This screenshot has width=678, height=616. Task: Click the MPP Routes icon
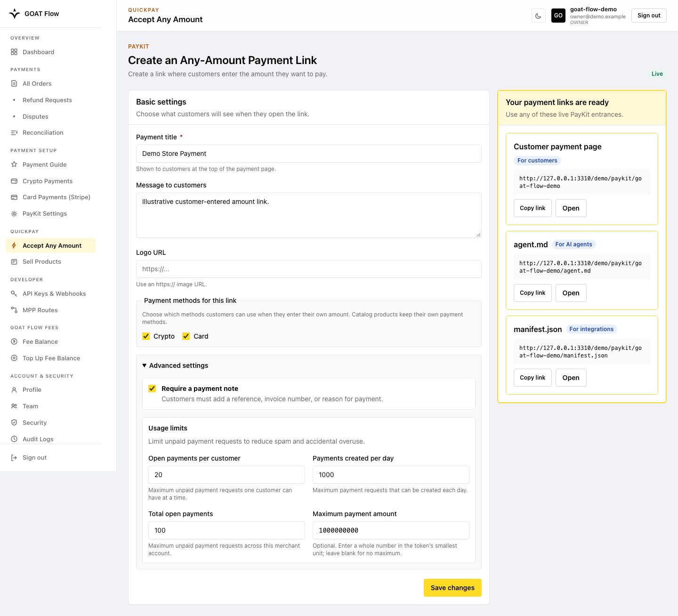(14, 310)
